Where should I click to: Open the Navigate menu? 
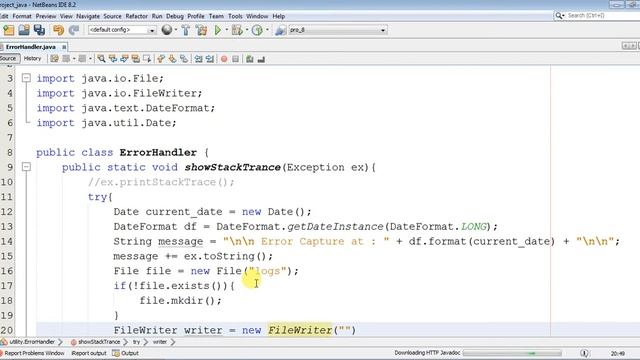pos(88,16)
